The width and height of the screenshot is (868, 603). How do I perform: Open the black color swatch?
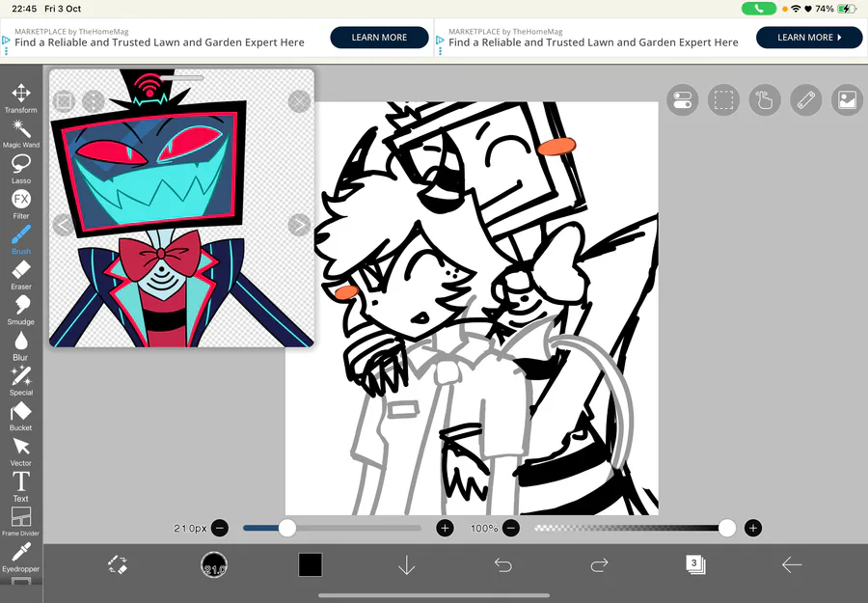310,564
